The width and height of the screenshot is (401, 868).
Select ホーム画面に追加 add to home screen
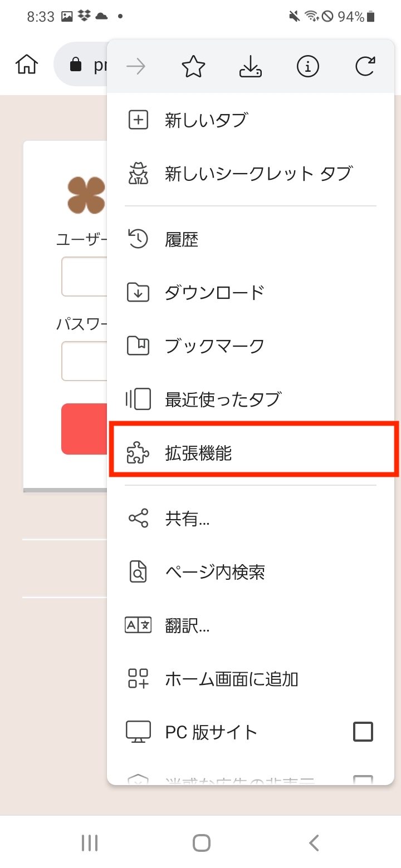(x=232, y=679)
